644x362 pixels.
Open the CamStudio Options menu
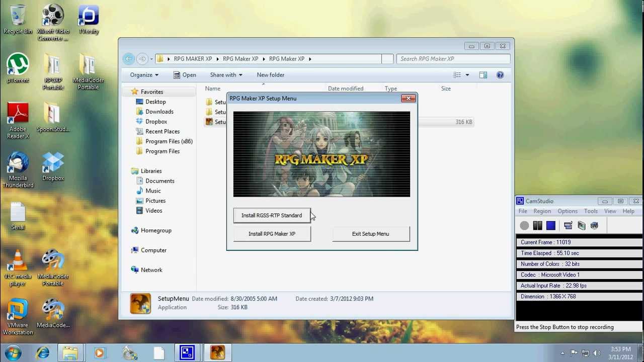[567, 211]
